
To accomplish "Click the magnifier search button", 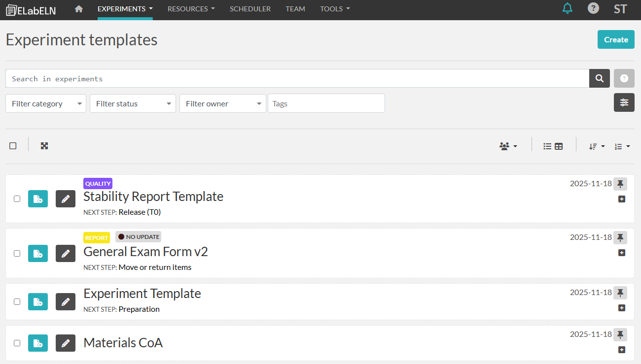I will [600, 78].
